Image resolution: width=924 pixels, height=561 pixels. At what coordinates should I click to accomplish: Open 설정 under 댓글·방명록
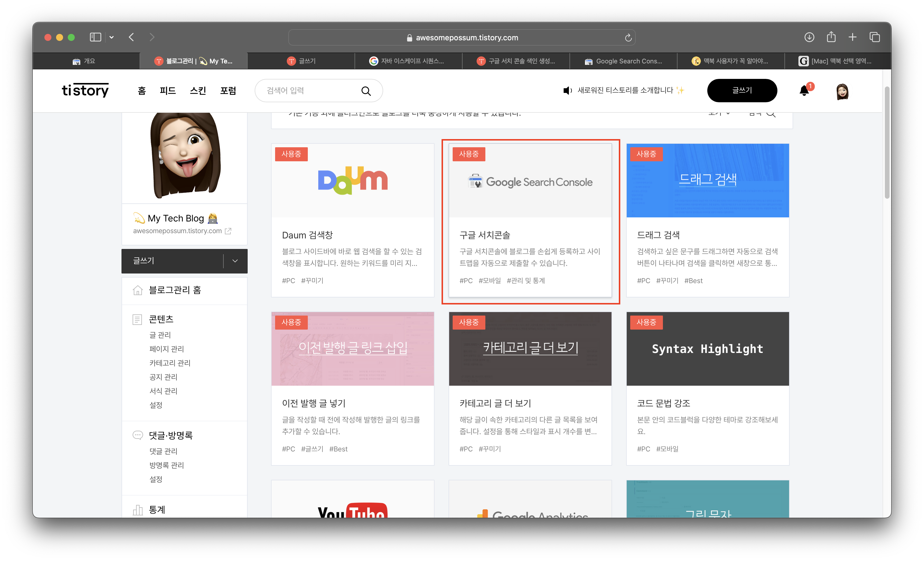click(x=156, y=479)
